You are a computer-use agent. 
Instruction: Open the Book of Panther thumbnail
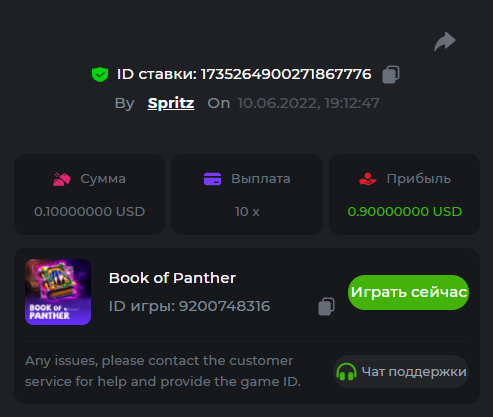click(x=58, y=292)
